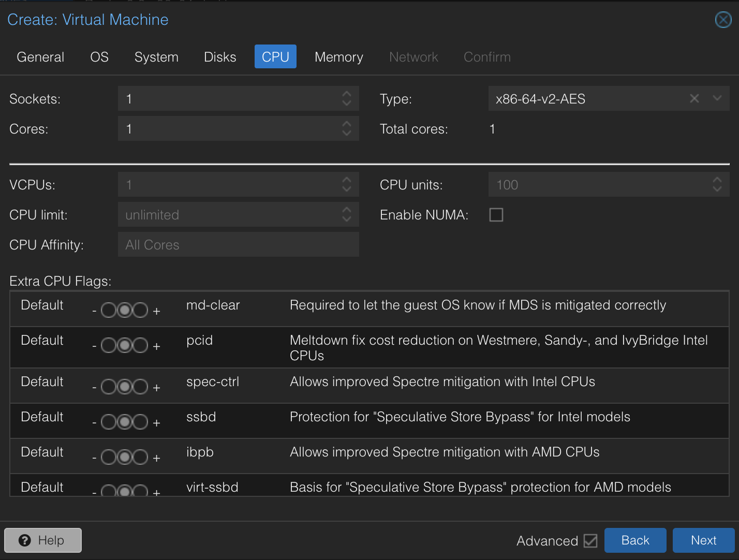Viewport: 739px width, 560px height.
Task: Click the plus icon on ssbd flag
Action: 157,421
